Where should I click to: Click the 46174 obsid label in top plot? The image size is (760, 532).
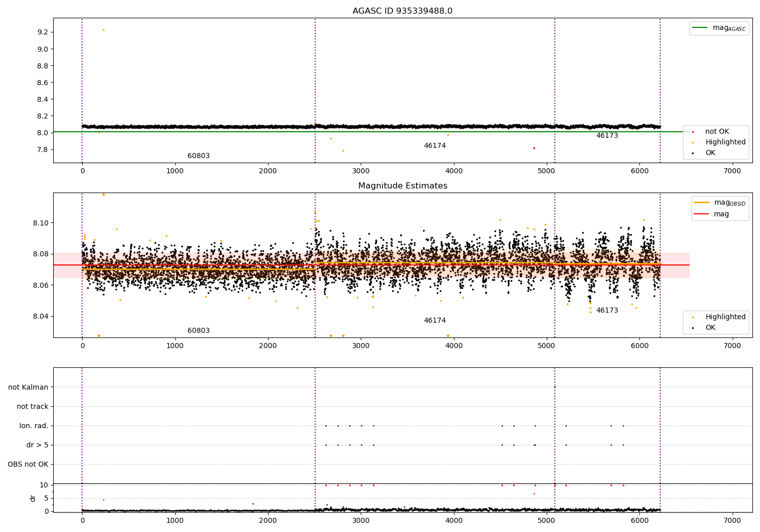point(435,146)
